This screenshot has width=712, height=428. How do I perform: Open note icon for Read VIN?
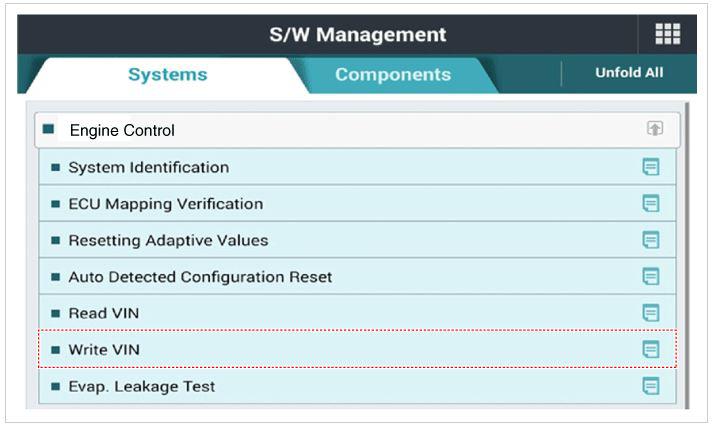pyautogui.click(x=651, y=313)
